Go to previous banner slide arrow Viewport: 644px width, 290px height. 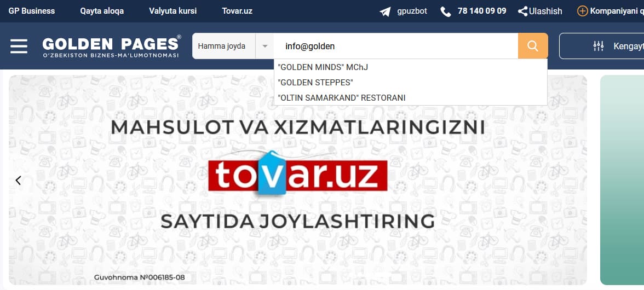pos(18,180)
